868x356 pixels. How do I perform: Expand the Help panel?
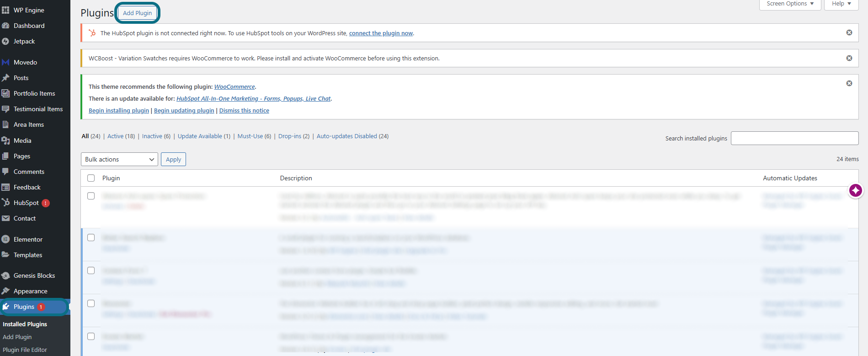(x=841, y=4)
